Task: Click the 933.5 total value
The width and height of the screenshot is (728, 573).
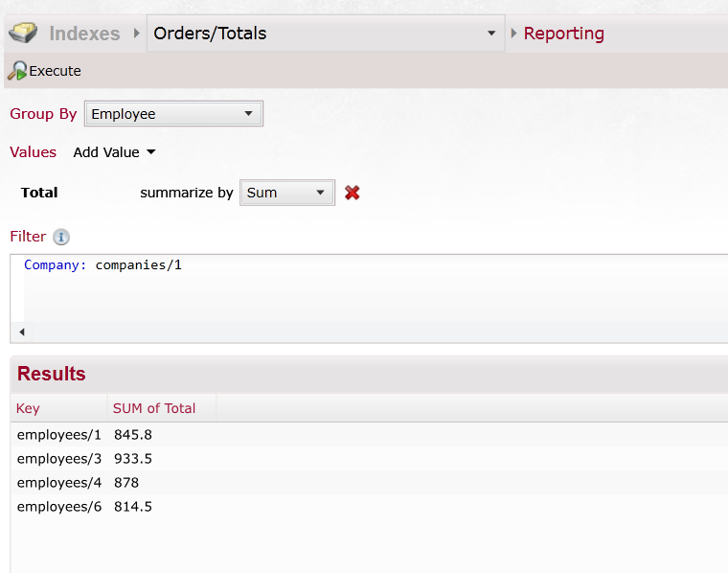Action: (133, 459)
